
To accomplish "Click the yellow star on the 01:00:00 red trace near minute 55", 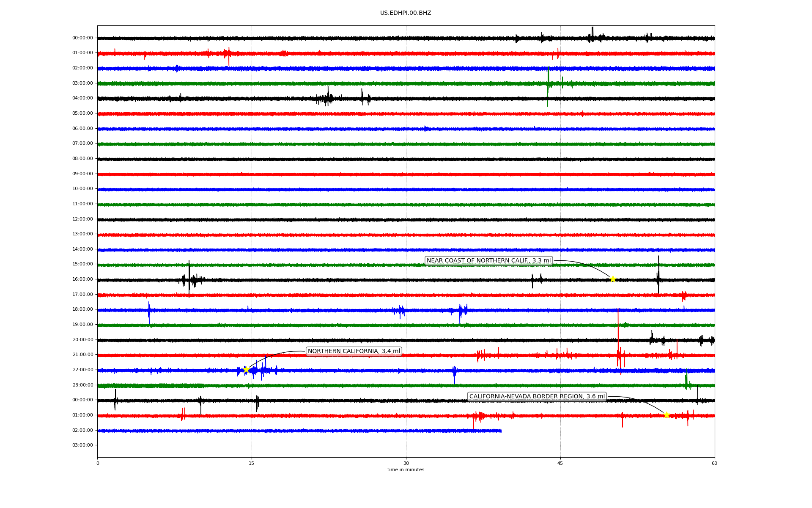I will coord(667,415).
